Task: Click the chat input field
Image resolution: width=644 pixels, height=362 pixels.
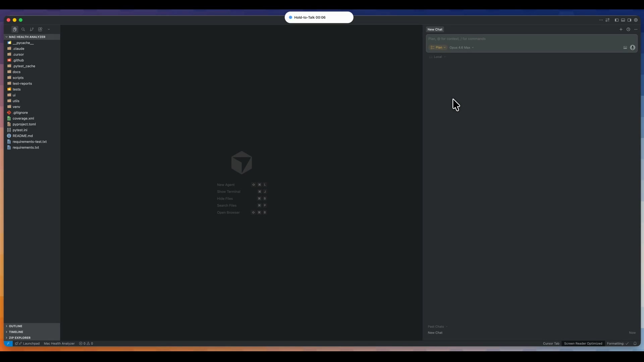Action: point(520,39)
